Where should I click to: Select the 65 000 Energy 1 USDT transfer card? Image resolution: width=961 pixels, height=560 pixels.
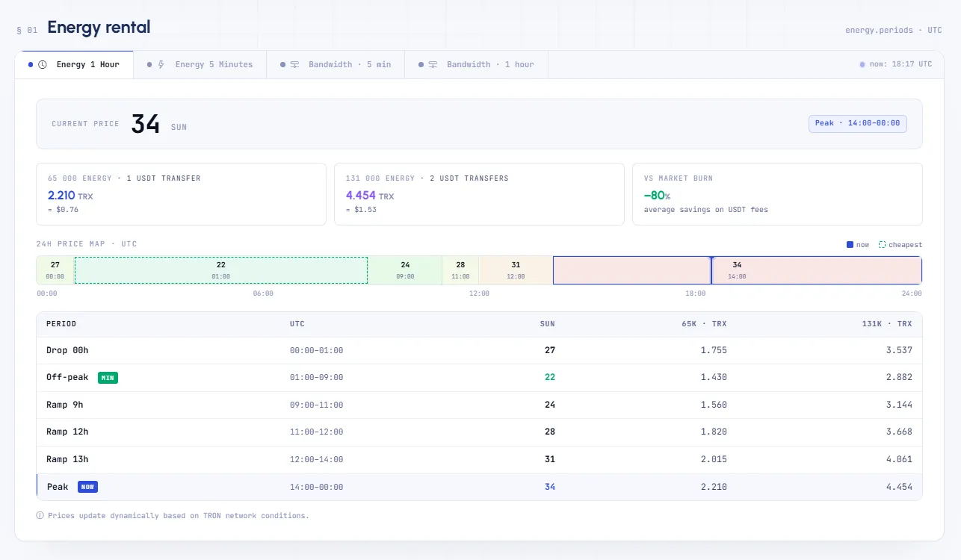[x=182, y=194]
